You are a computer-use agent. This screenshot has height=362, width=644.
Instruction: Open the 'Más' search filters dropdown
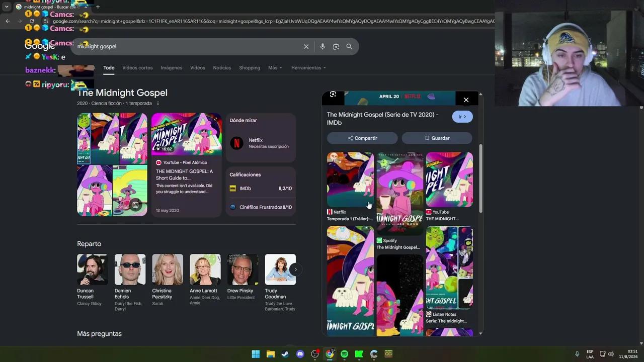[x=275, y=68]
